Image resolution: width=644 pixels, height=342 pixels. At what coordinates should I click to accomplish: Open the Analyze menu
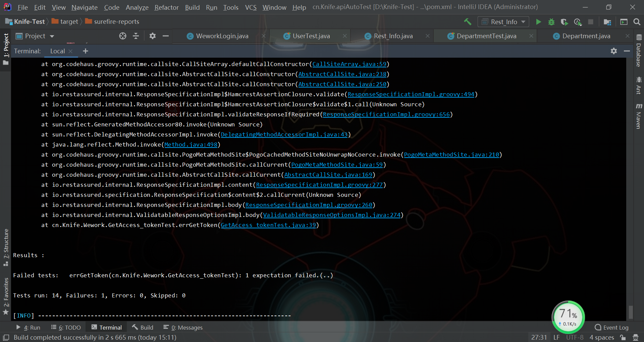tap(137, 7)
